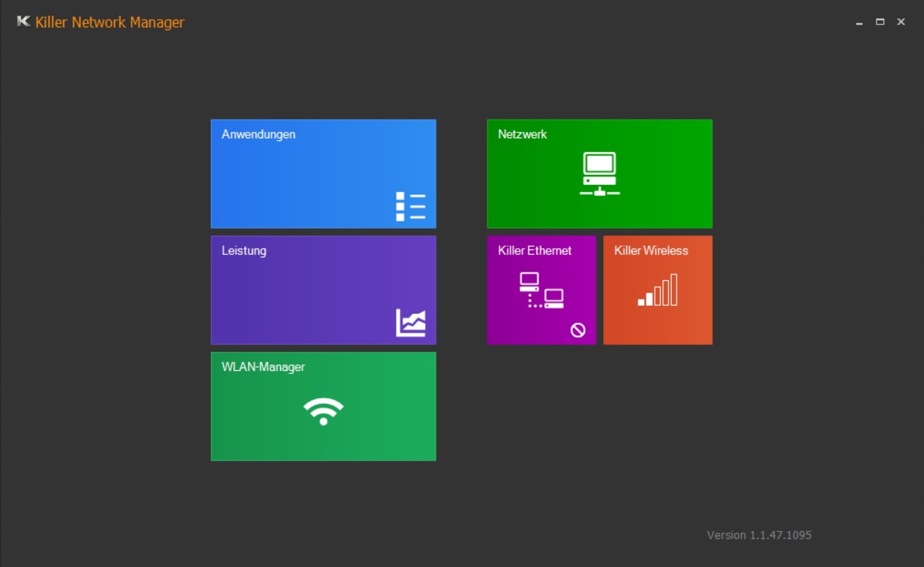
Task: Minimize the Killer Network Manager window
Action: pyautogui.click(x=859, y=22)
